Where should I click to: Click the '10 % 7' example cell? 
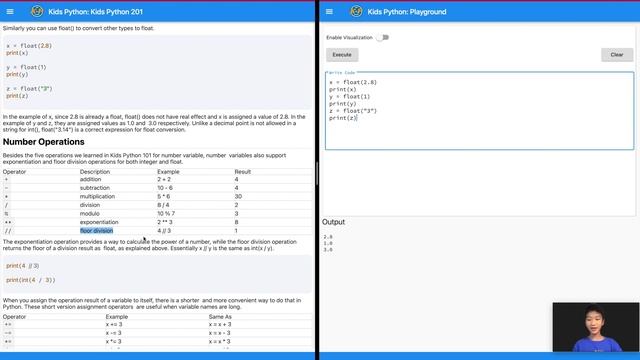166,213
